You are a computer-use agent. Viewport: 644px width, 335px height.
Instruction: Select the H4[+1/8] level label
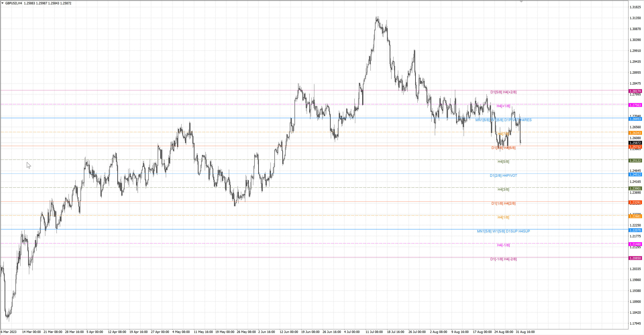tap(503, 106)
